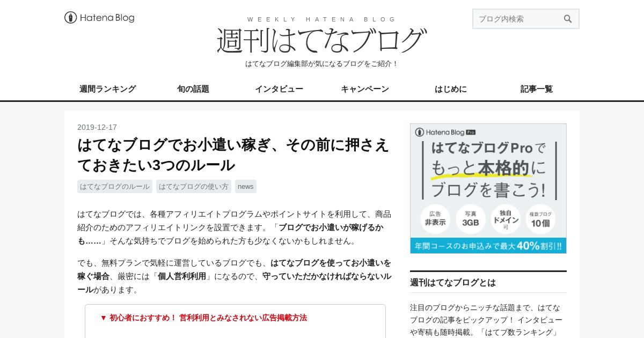Select the はてなブログのルール tag
The image size is (644, 338).
(115, 187)
